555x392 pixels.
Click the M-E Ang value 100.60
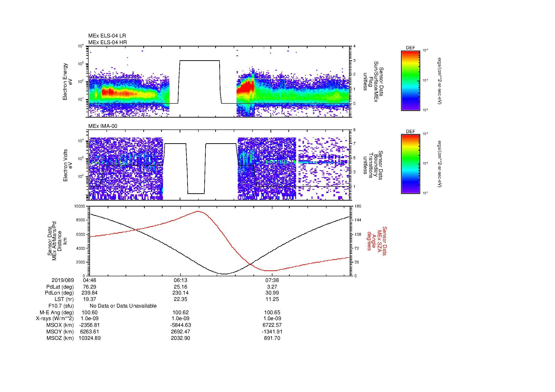[x=89, y=313]
